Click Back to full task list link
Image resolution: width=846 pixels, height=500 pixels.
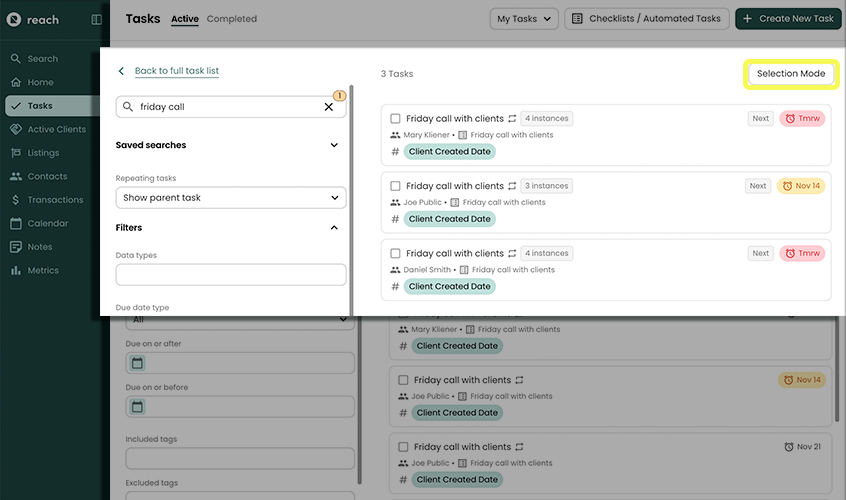(176, 71)
